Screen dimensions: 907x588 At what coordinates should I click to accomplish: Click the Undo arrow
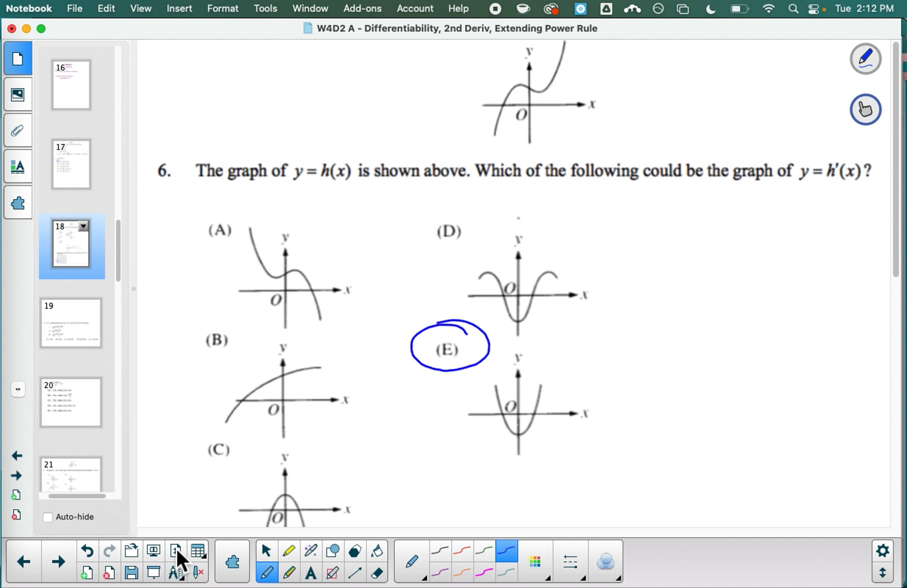[87, 551]
